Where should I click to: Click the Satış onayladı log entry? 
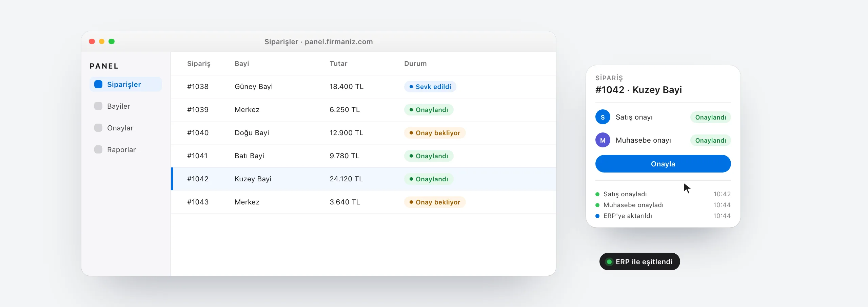click(x=663, y=194)
